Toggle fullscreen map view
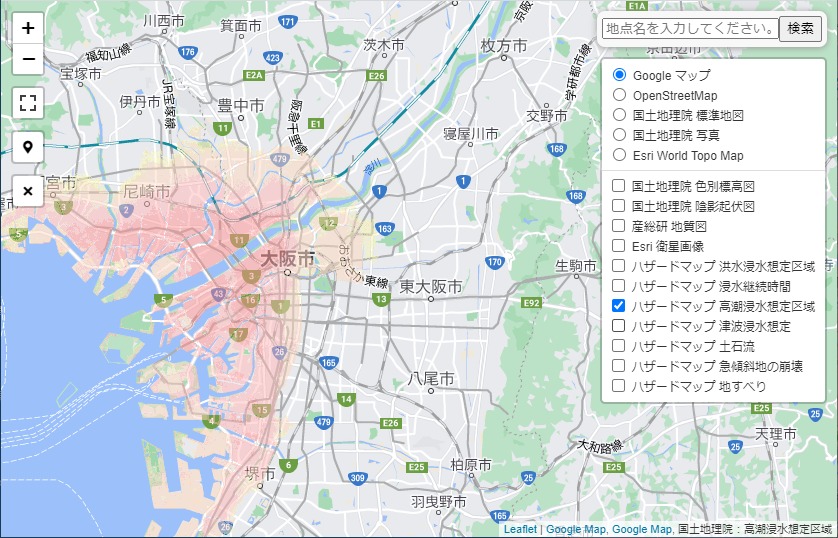838x538 pixels. click(28, 103)
